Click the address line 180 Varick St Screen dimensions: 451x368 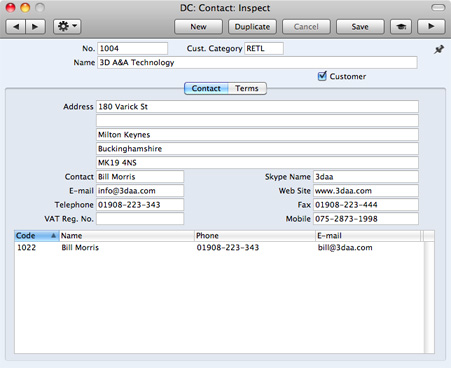point(257,107)
